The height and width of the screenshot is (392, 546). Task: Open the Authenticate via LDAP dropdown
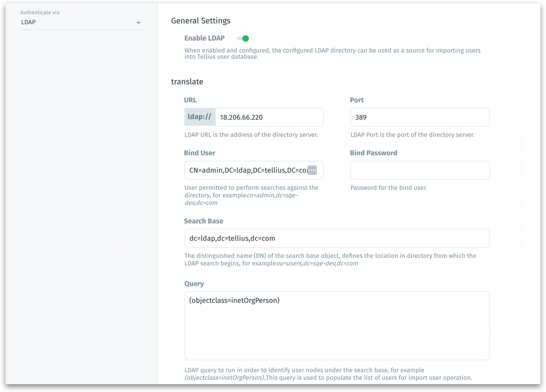tap(79, 22)
